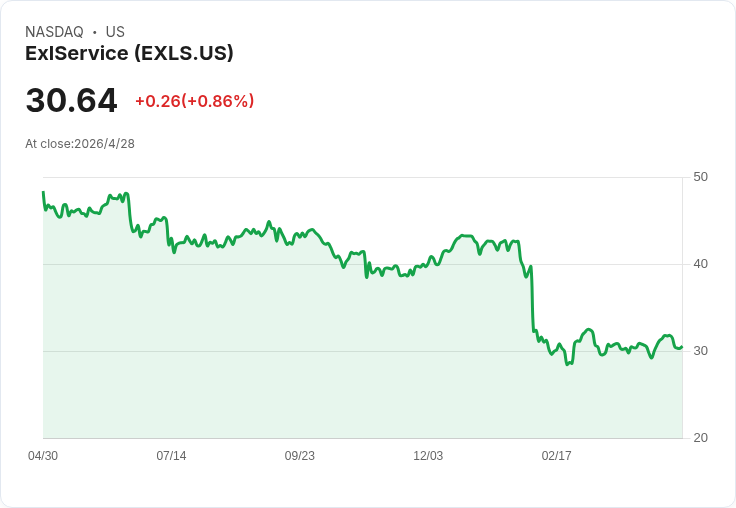The width and height of the screenshot is (736, 508).
Task: Click the final endpoint of the price line
Action: [682, 347]
